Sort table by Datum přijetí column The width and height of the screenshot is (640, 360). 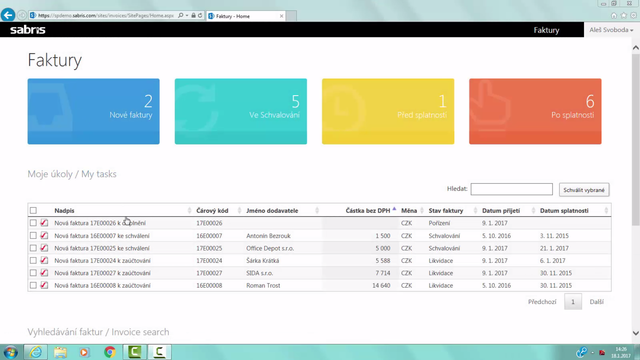tap(501, 211)
